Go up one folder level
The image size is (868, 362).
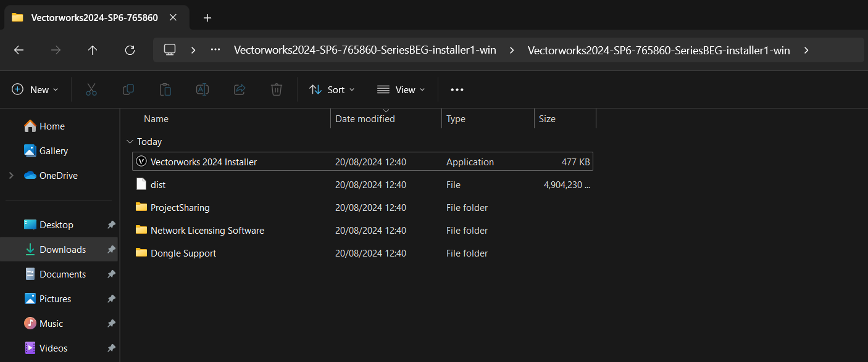click(93, 50)
